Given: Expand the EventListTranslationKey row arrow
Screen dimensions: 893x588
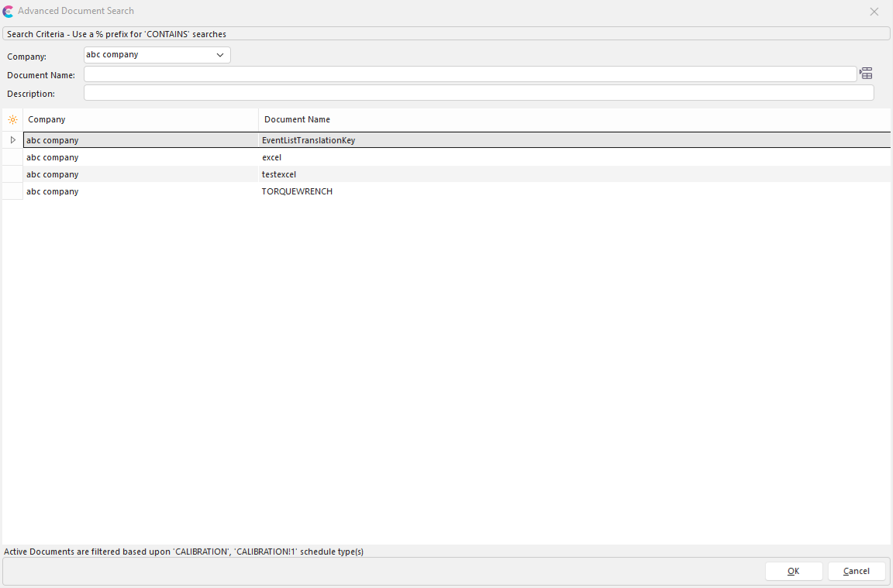Looking at the screenshot, I should tap(12, 140).
